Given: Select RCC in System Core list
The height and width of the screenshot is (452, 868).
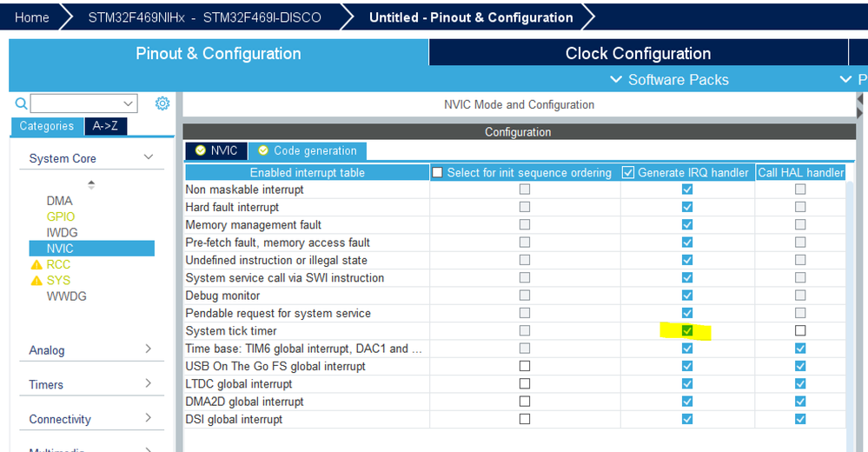Looking at the screenshot, I should point(58,265).
